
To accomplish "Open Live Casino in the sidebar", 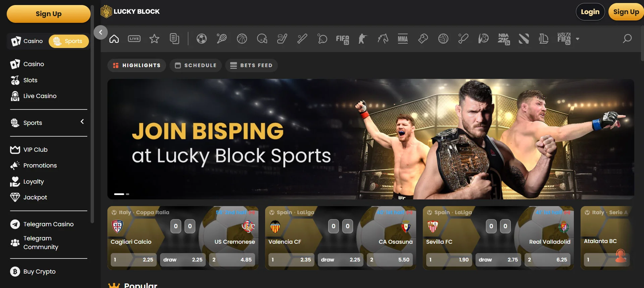I will (x=34, y=96).
